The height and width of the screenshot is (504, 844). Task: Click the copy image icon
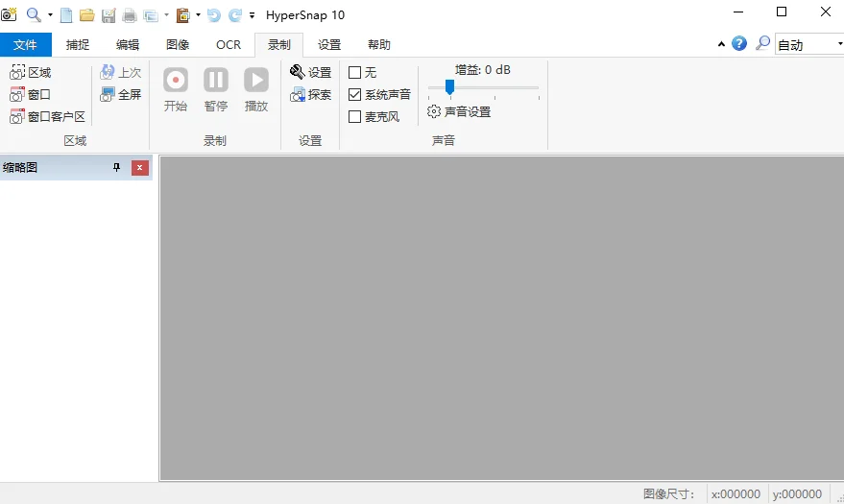coord(151,15)
